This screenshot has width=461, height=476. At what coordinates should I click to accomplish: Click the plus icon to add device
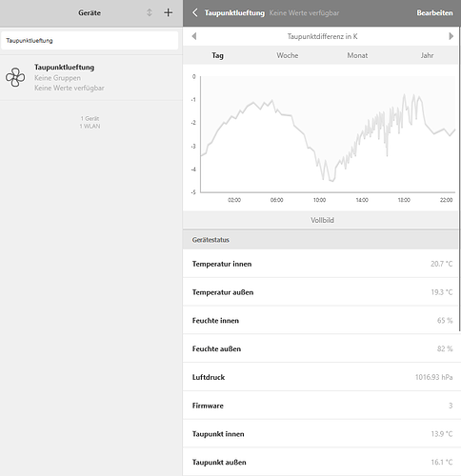[168, 12]
